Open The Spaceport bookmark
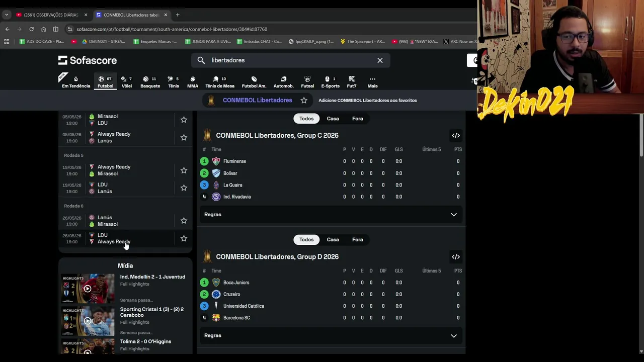This screenshot has height=362, width=644. (362, 41)
